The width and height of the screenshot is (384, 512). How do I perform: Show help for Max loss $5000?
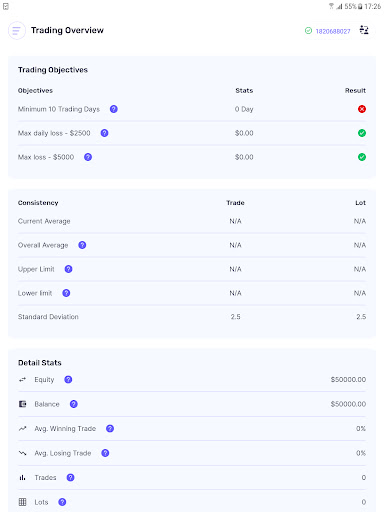tap(88, 157)
